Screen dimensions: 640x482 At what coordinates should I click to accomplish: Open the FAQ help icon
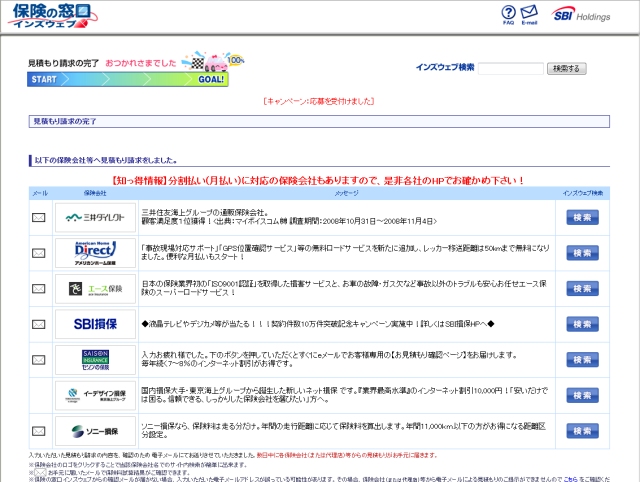pyautogui.click(x=508, y=15)
